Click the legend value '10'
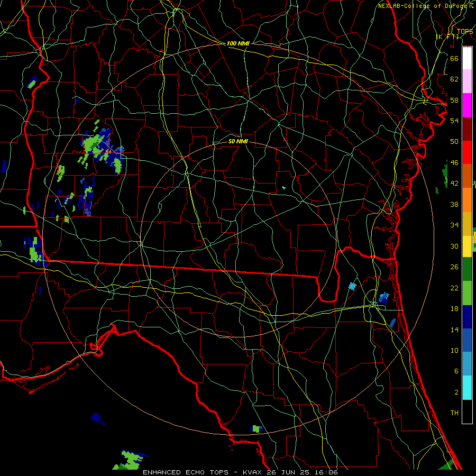The height and width of the screenshot is (476, 476). (x=454, y=351)
